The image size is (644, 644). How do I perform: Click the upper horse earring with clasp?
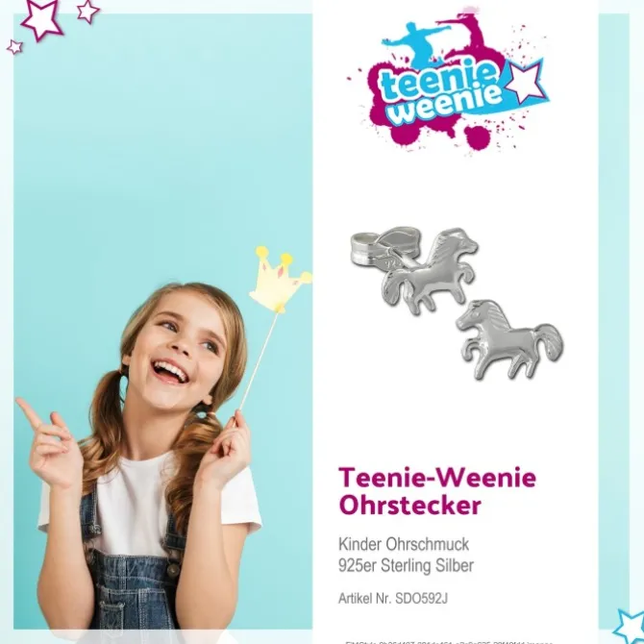click(x=415, y=271)
